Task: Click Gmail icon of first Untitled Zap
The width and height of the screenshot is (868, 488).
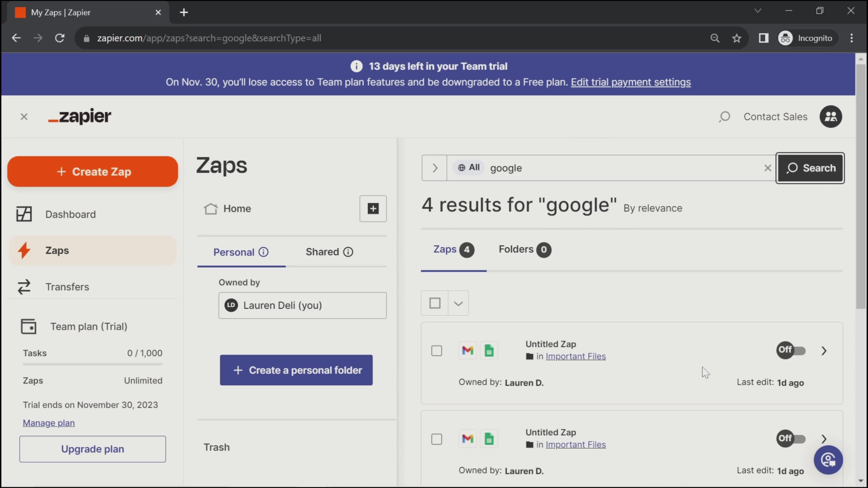Action: (467, 351)
